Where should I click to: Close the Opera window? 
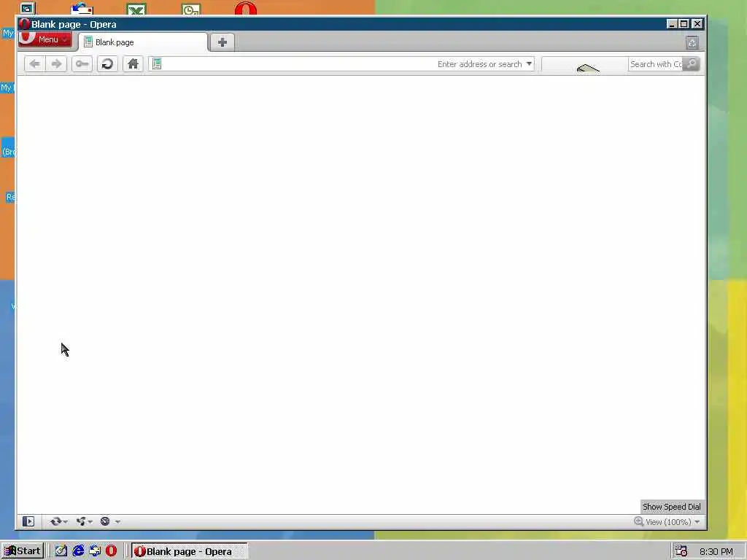pyautogui.click(x=697, y=24)
